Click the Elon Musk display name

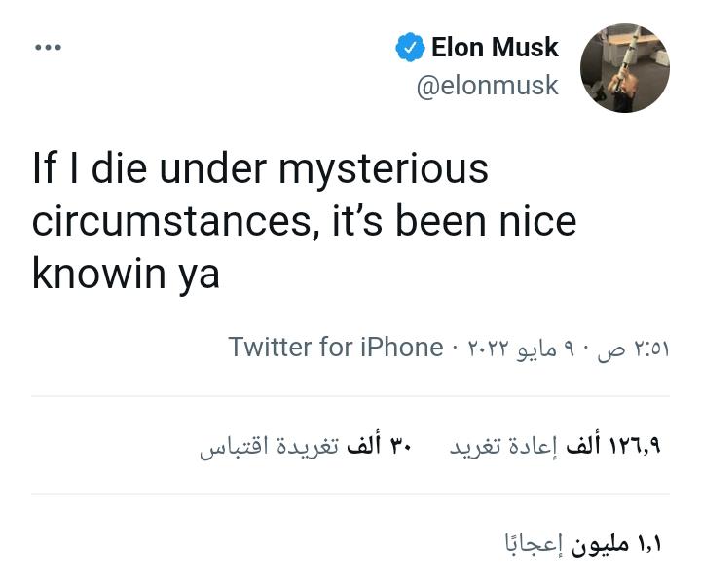pos(495,47)
